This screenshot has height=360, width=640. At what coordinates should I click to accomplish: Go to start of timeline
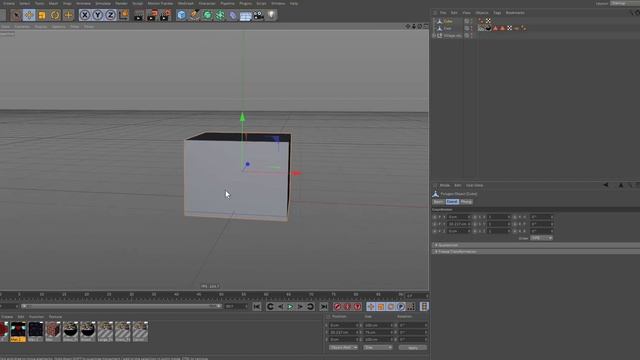click(x=257, y=307)
